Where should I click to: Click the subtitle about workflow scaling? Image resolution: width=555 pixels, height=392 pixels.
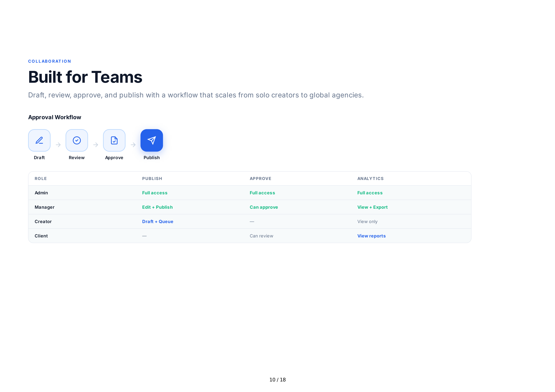coord(196,95)
